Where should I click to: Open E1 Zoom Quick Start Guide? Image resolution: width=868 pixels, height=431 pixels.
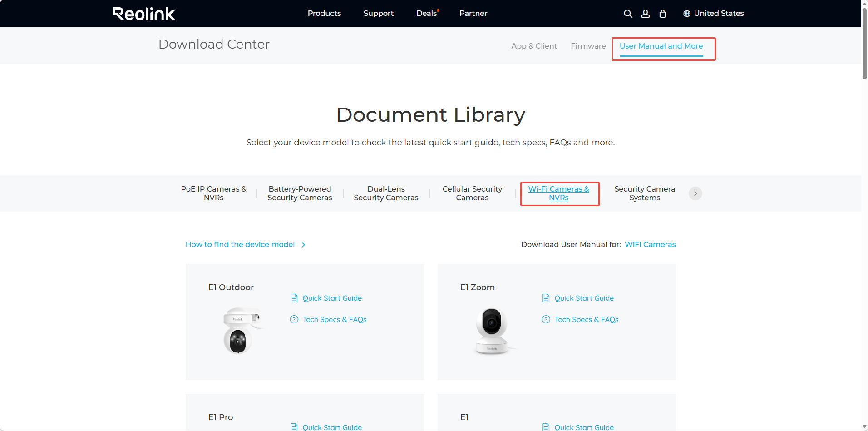point(584,298)
